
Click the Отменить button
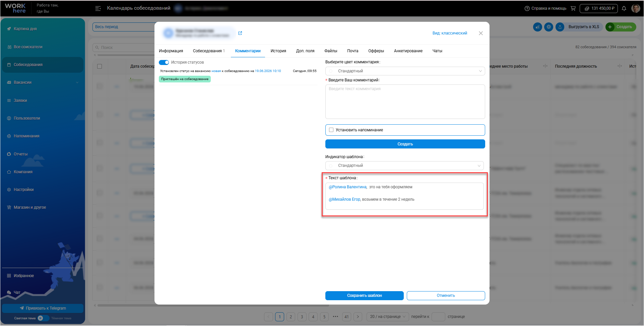pyautogui.click(x=446, y=296)
